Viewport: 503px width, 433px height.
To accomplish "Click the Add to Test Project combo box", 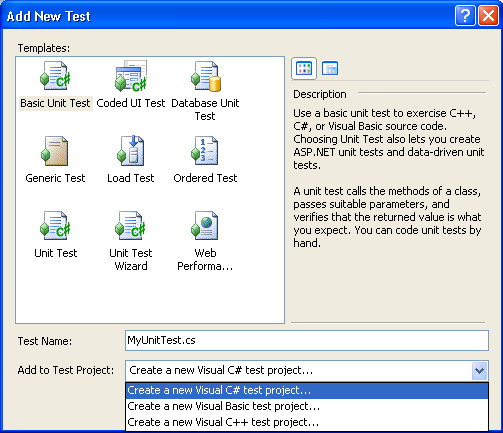I will coord(307,370).
